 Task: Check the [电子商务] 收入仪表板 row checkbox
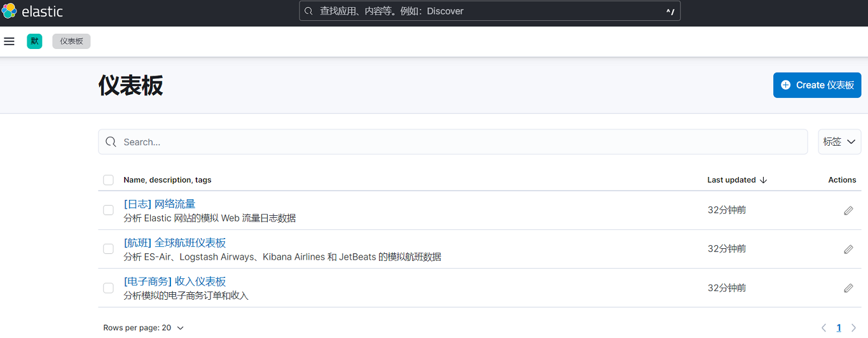(x=108, y=288)
